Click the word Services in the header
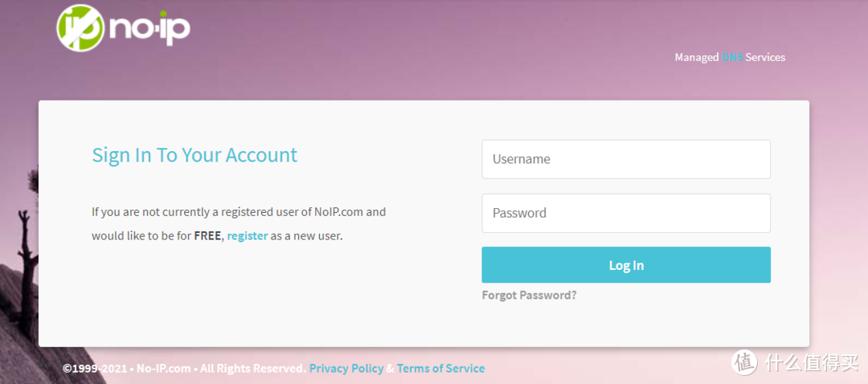This screenshot has height=384, width=868. 765,58
